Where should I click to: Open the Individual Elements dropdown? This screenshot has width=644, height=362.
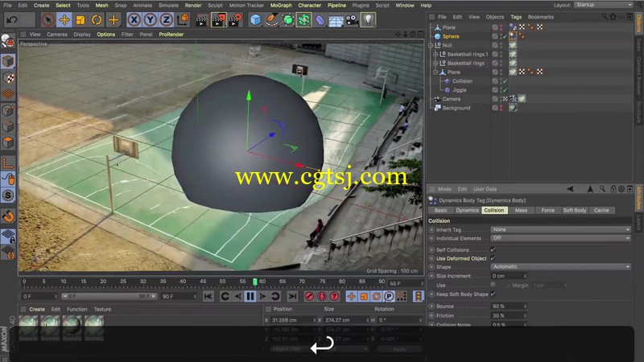click(560, 238)
